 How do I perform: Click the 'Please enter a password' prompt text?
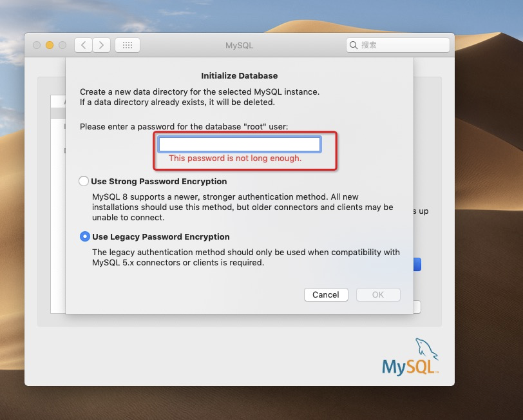[x=184, y=127]
